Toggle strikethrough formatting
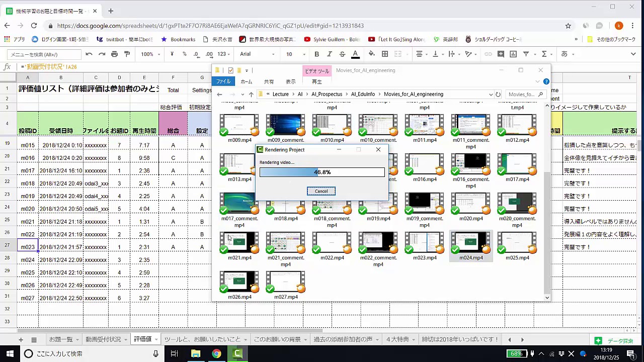Viewport: 644px width, 362px height. (x=342, y=54)
